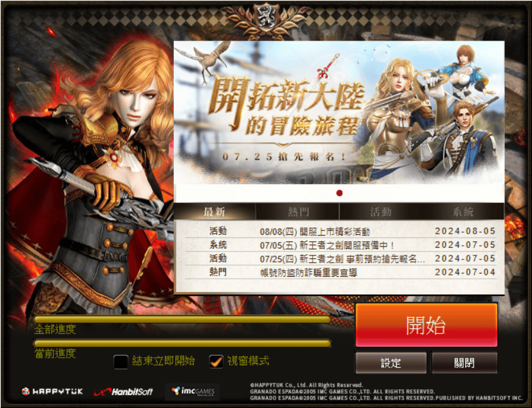Switch to the 最新 news tab
The height and width of the screenshot is (408, 532).
214,212
